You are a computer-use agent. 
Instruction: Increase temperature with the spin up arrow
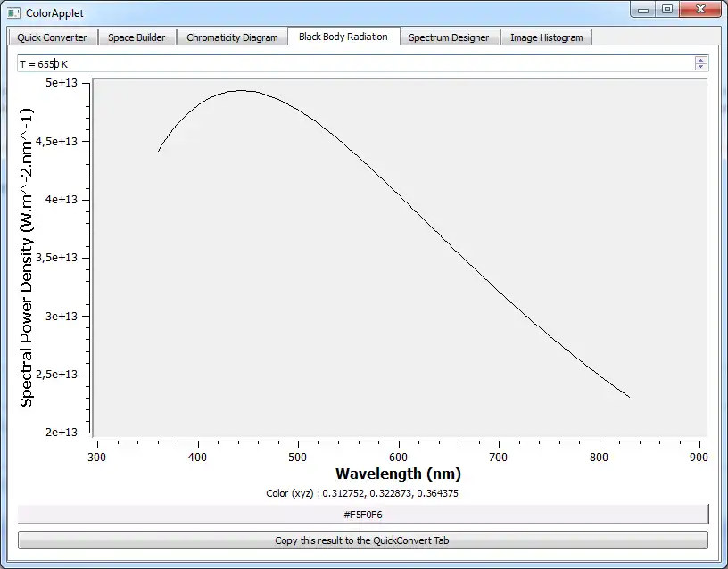tap(701, 60)
